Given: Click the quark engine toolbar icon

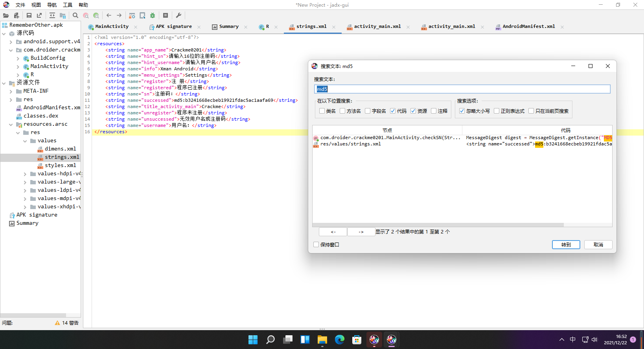Looking at the screenshot, I should click(142, 15).
